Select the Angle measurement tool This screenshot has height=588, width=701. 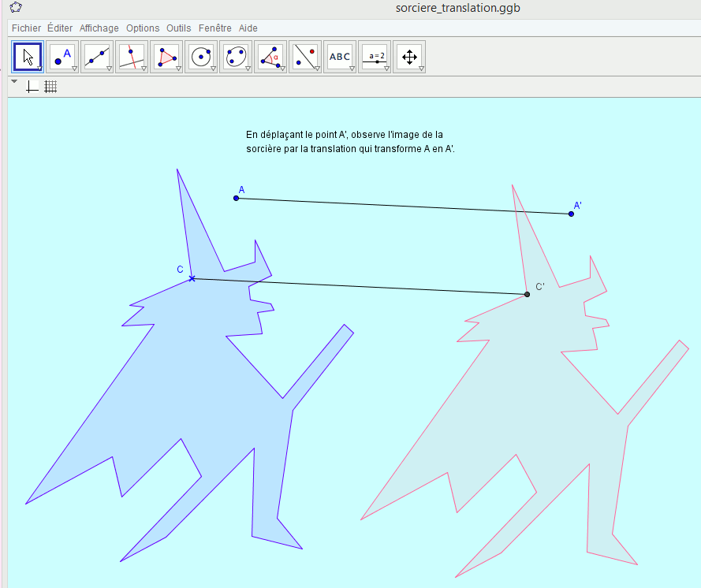point(269,56)
